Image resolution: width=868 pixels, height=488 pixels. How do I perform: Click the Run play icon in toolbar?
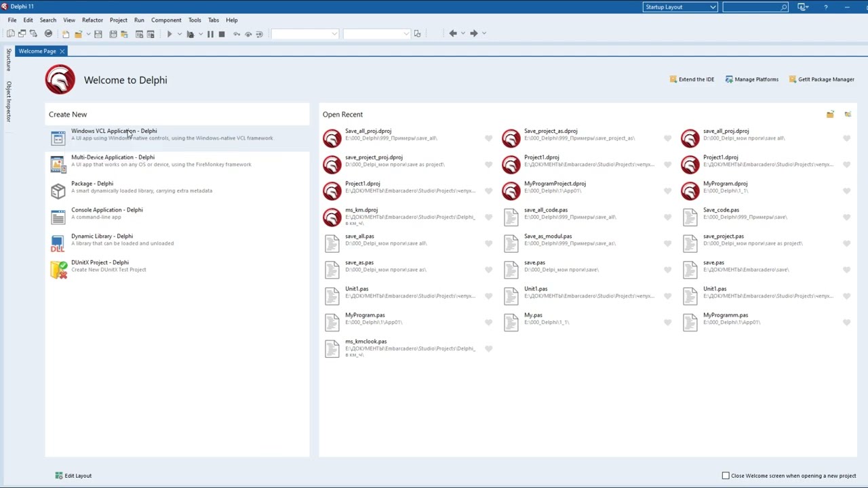[170, 33]
